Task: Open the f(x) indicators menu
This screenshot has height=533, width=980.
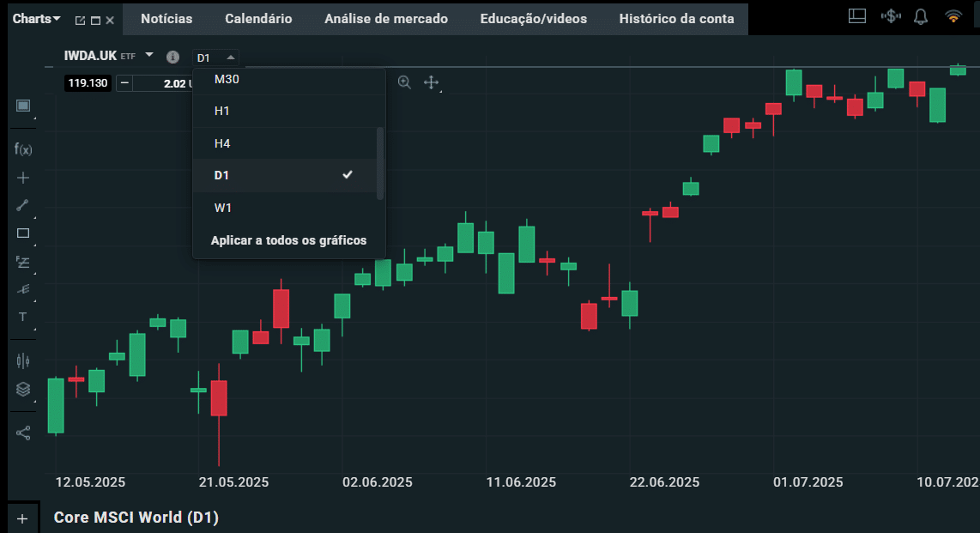Action: (23, 149)
